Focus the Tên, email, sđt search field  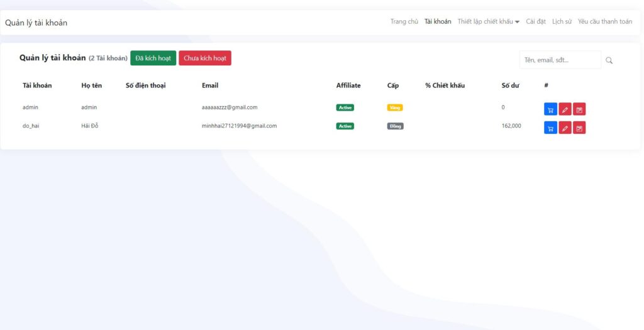click(x=560, y=60)
